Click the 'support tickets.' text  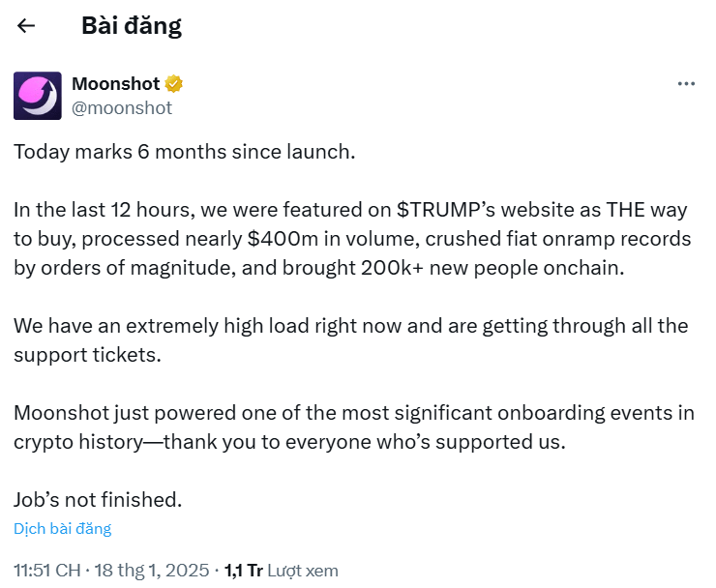[x=87, y=355]
